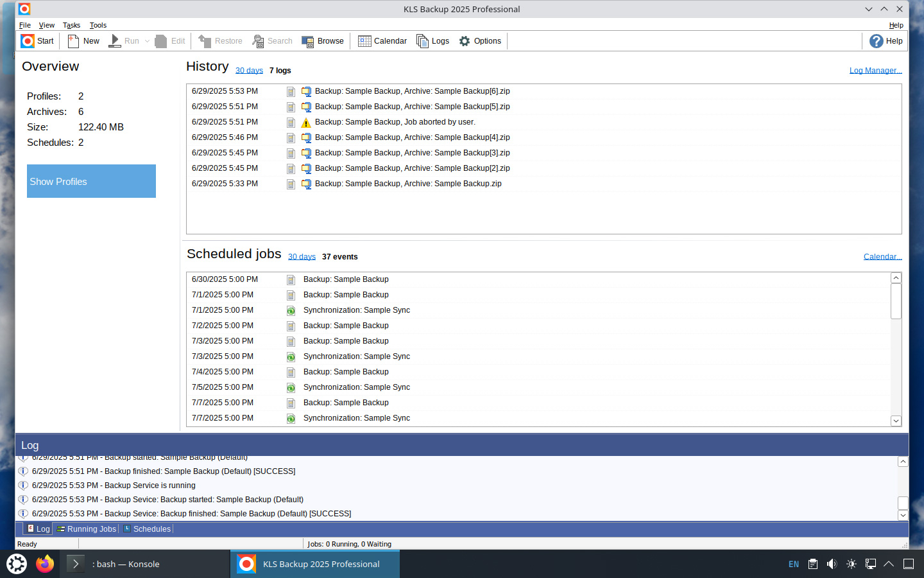
Task: Open the Tools menu
Action: 98,26
